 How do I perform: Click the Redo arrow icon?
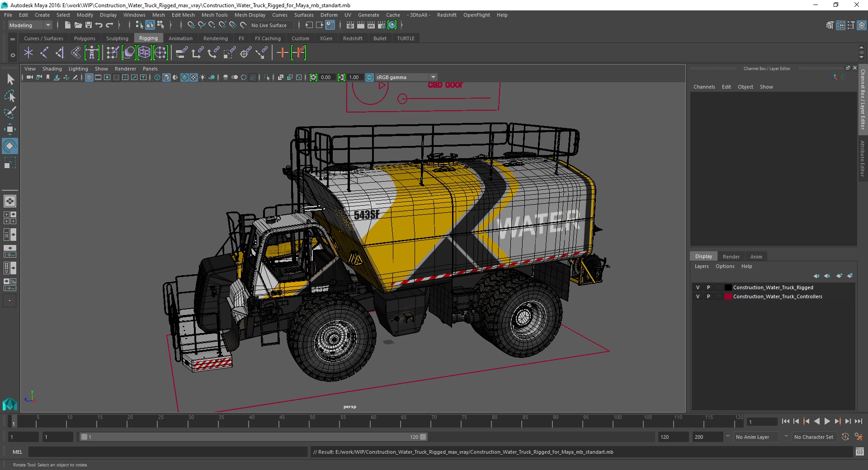[109, 25]
